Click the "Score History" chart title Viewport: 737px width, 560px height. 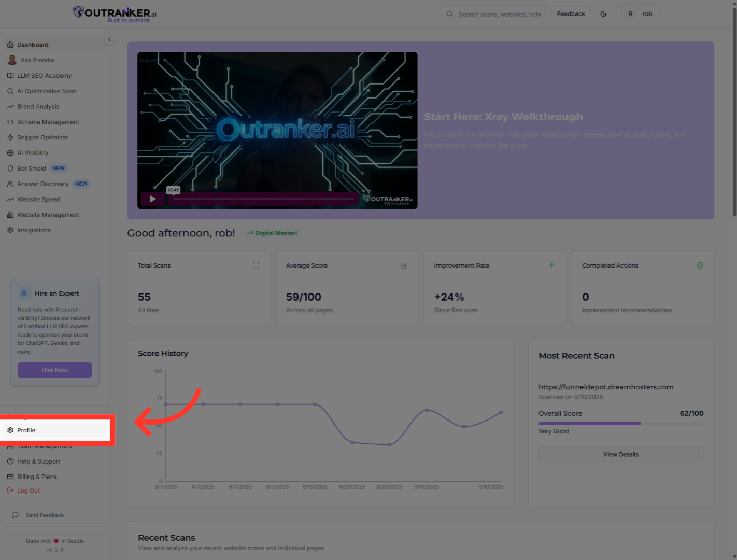point(163,354)
